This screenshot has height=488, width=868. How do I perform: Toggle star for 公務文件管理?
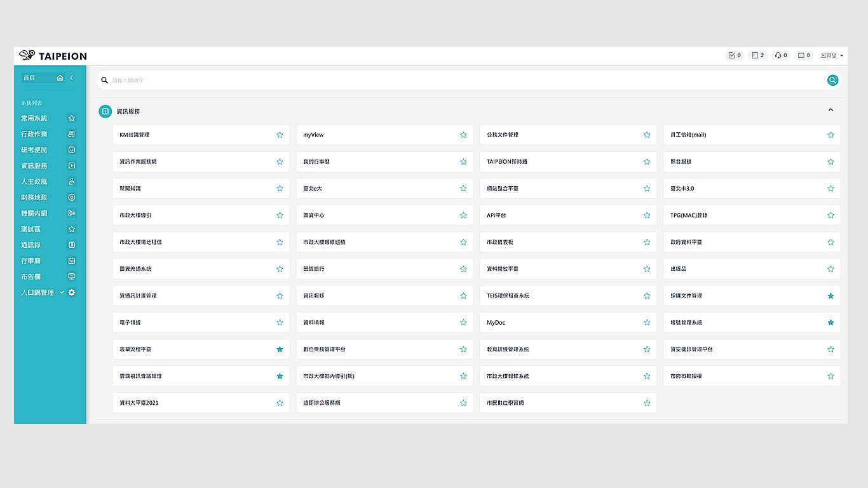pyautogui.click(x=647, y=135)
